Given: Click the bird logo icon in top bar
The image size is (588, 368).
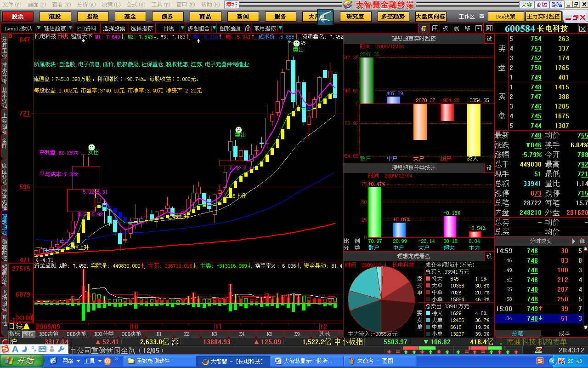Looking at the screenshot, I should tap(325, 17).
